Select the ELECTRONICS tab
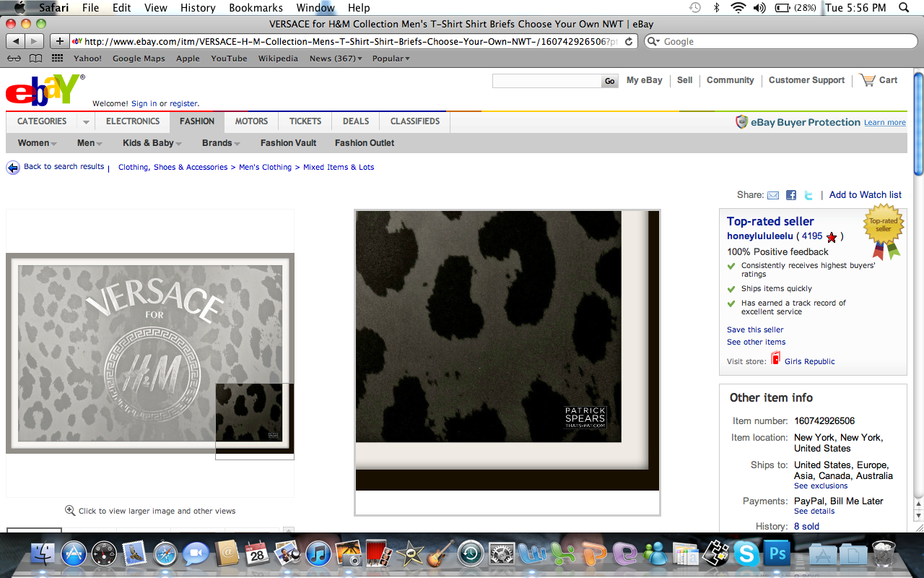This screenshot has height=578, width=924. coord(133,121)
